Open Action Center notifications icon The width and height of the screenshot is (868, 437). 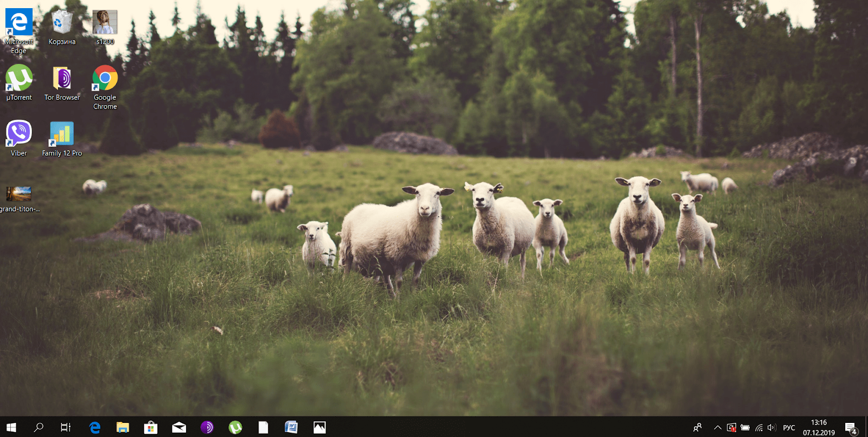851,427
